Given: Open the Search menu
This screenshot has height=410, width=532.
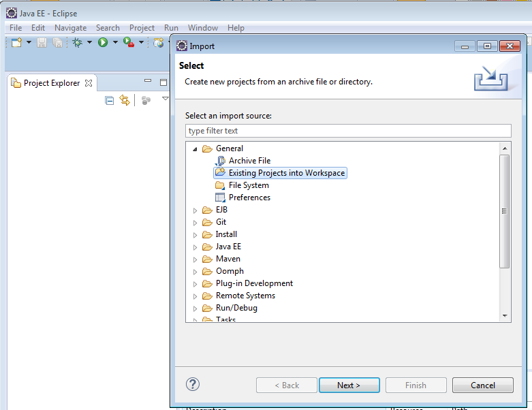Looking at the screenshot, I should tap(108, 28).
